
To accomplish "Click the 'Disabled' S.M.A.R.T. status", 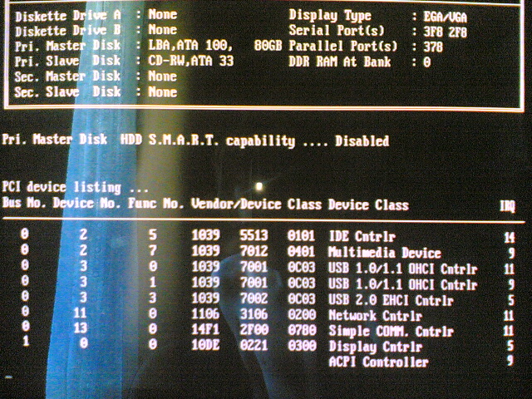I will (x=362, y=140).
